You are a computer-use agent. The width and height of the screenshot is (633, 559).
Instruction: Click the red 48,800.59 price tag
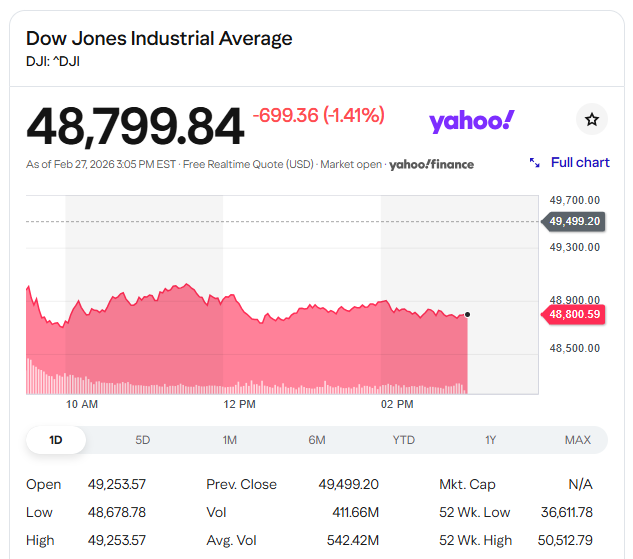pos(575,315)
